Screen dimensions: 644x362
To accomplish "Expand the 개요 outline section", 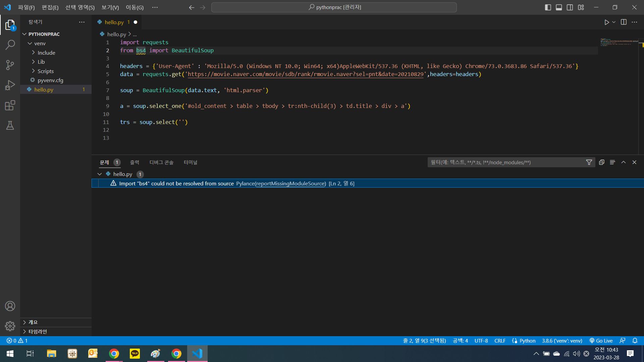I will [x=56, y=322].
